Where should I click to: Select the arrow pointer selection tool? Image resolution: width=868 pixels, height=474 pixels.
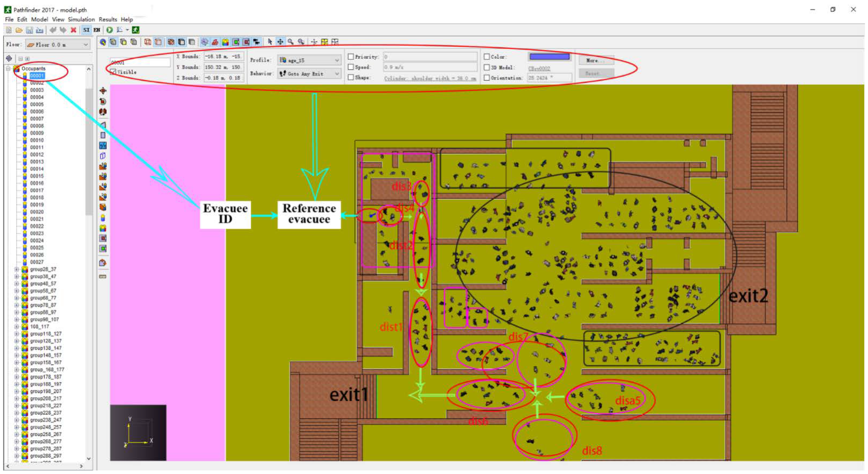(x=270, y=42)
